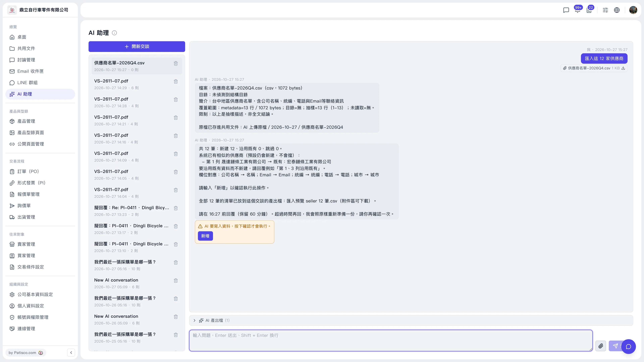Screen dimensions: 644x362
Task: Open 連線管理 in the sidebar
Action: click(x=40, y=328)
